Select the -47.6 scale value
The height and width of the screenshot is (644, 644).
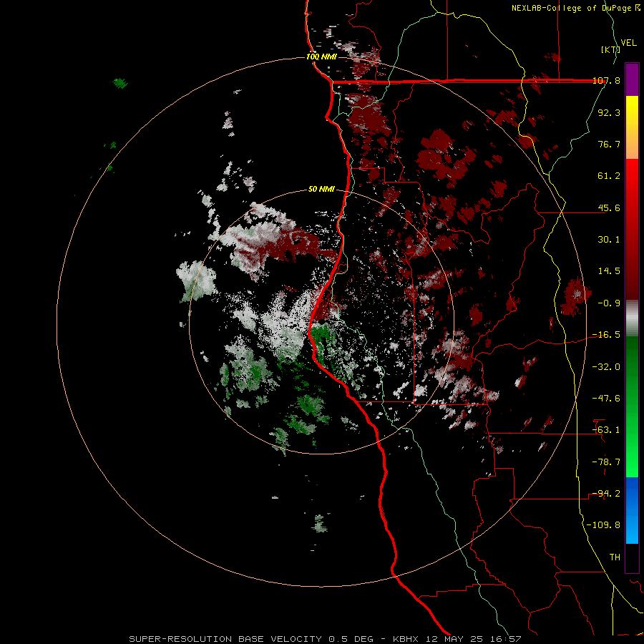[x=606, y=399]
